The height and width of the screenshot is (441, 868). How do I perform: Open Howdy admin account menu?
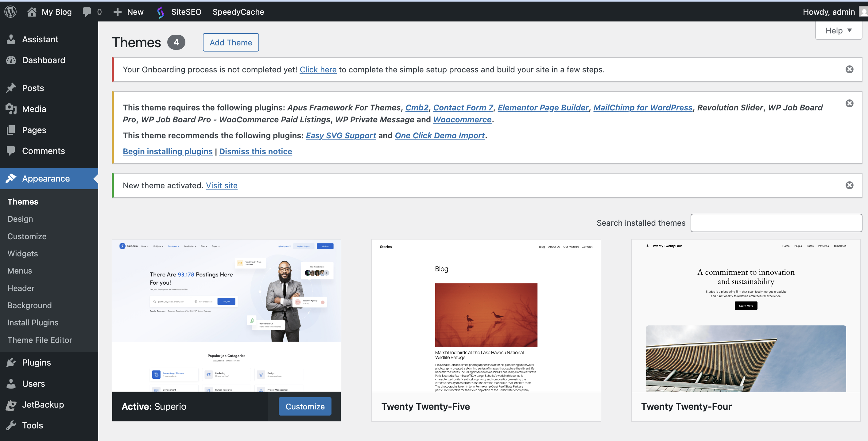coord(829,12)
